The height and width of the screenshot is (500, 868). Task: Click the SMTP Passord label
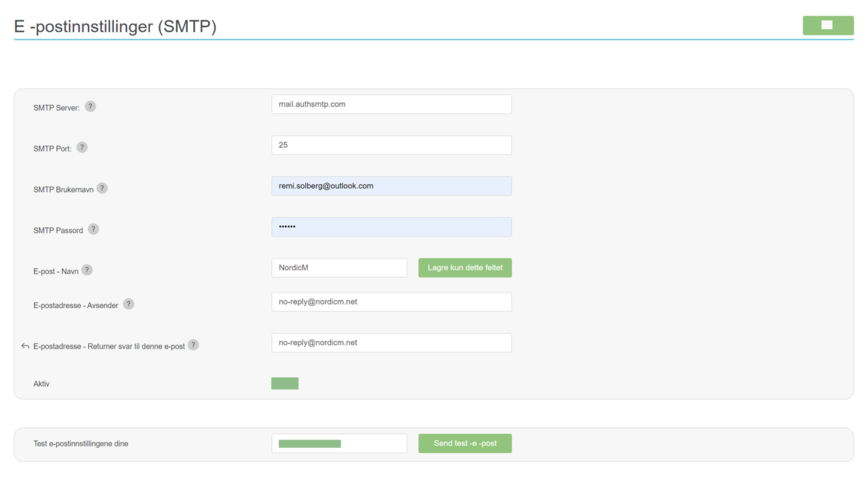[x=58, y=231]
